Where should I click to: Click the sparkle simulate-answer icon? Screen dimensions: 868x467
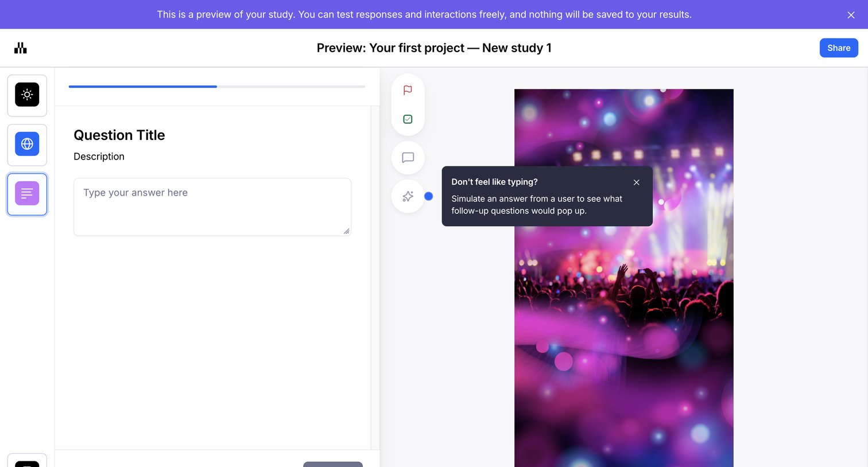point(408,196)
